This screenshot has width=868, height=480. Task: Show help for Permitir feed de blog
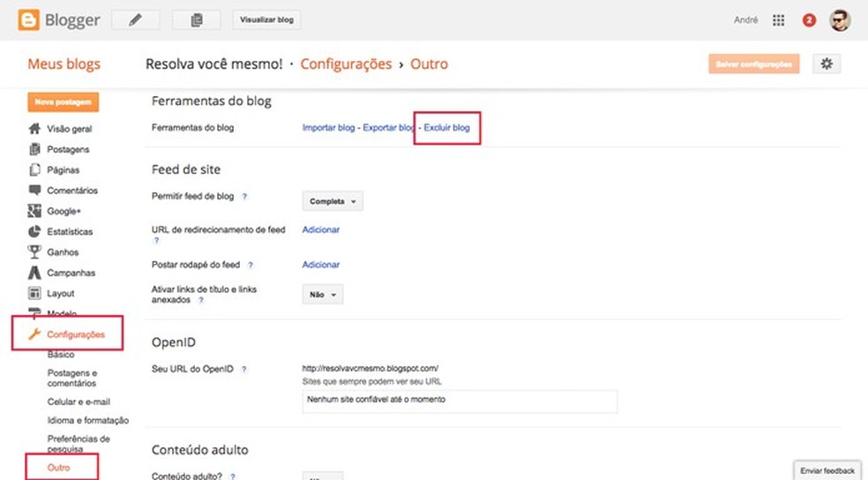[x=244, y=197]
